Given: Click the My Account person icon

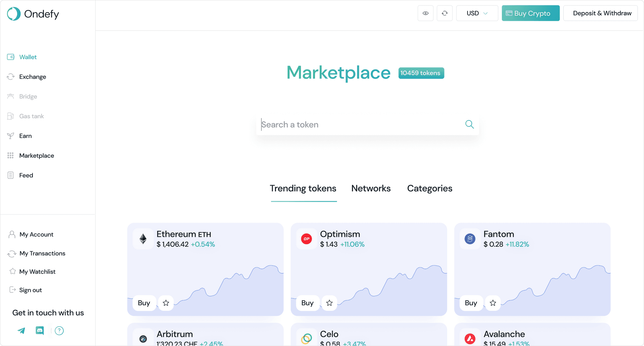Looking at the screenshot, I should tap(12, 234).
